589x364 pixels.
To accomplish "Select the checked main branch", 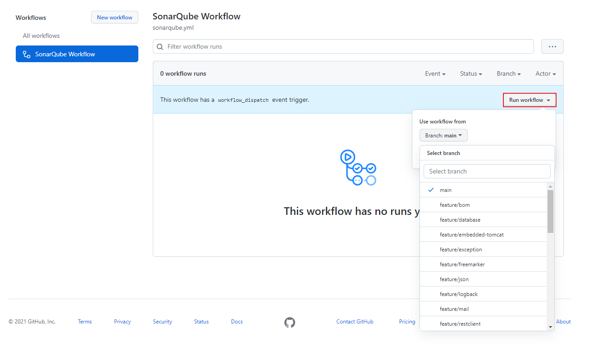I will click(445, 190).
